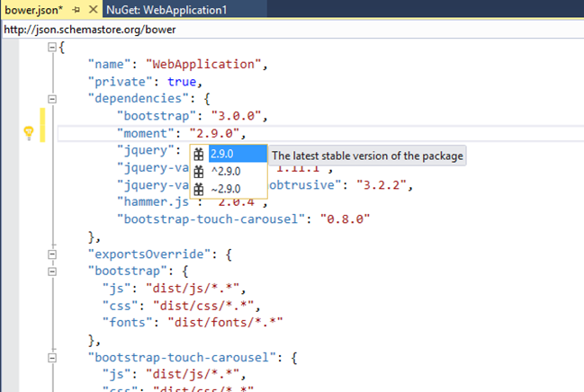This screenshot has height=392, width=584.
Task: Collapse bootstrap-touch-carousel override block
Action: pyautogui.click(x=51, y=356)
